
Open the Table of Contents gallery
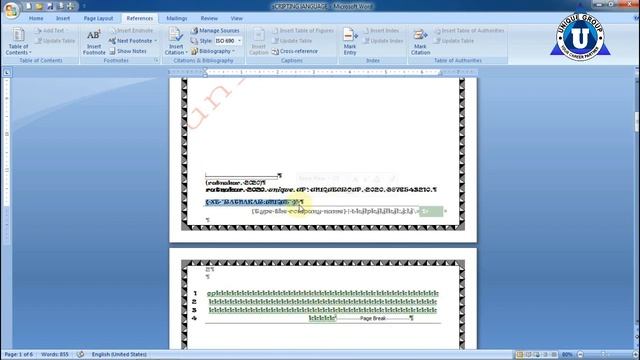pos(18,41)
